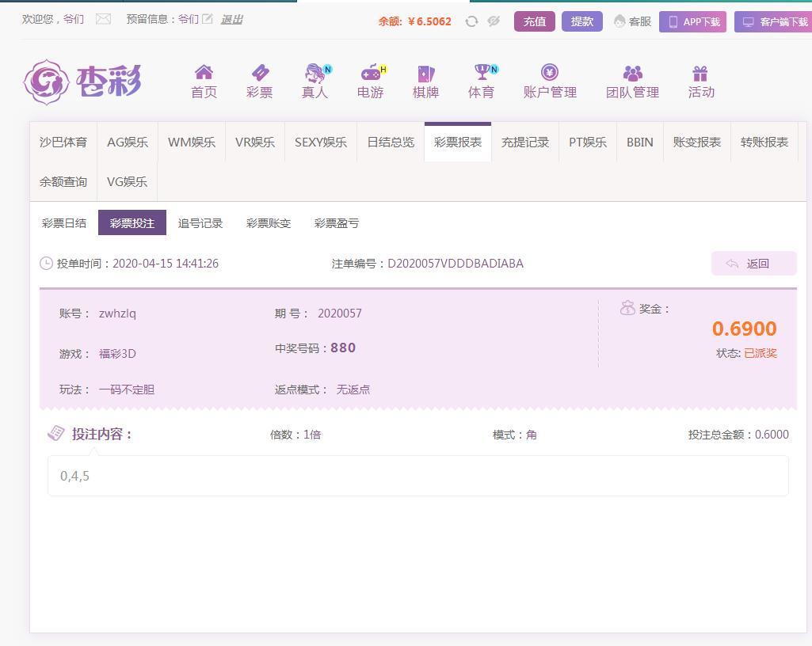Open 账户管理 account management
Screen dimensions: 812x646
(x=550, y=74)
